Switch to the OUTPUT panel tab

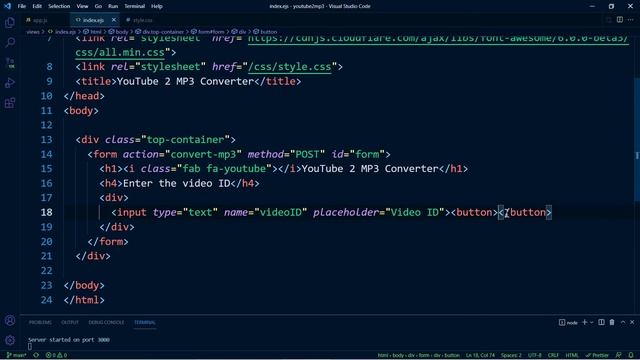coord(70,322)
